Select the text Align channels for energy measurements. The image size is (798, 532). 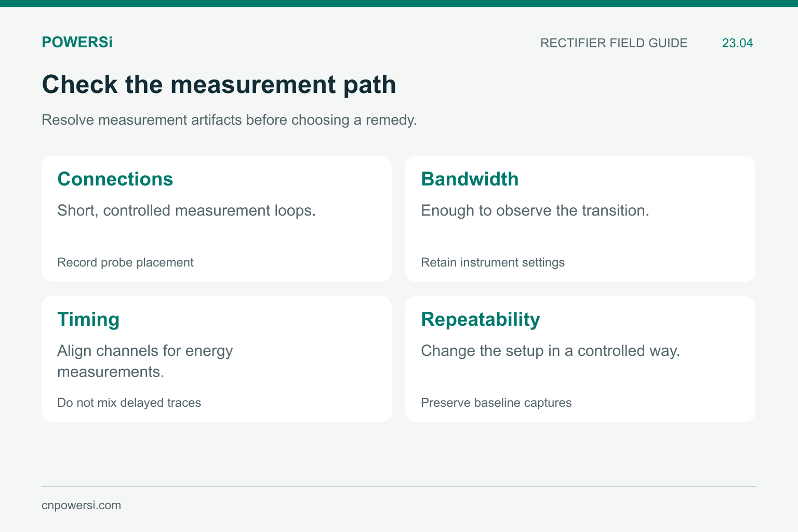pyautogui.click(x=145, y=361)
